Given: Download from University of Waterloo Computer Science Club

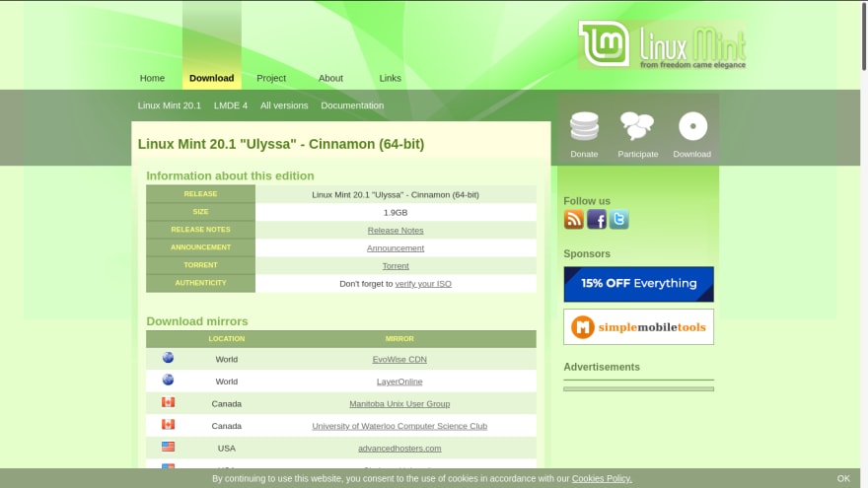Looking at the screenshot, I should click(399, 426).
